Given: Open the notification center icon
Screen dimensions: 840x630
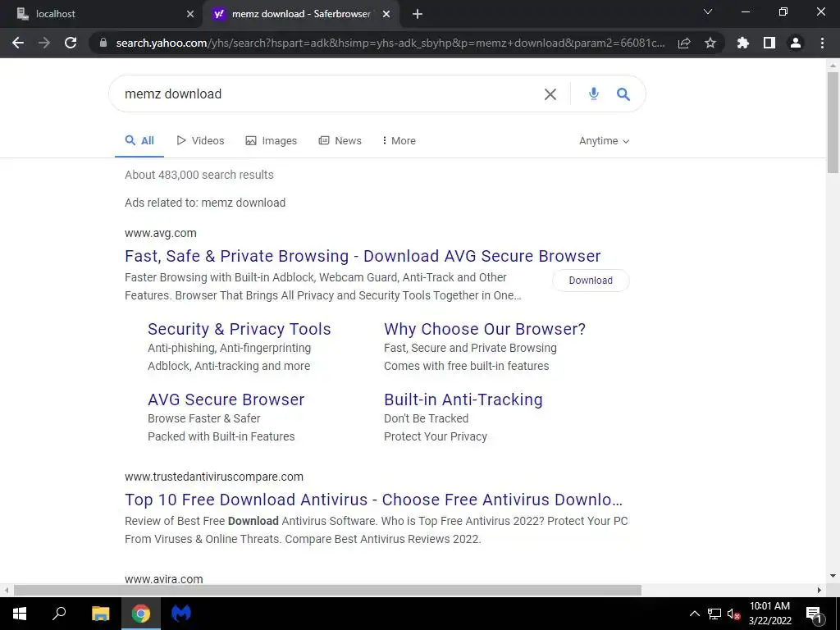Looking at the screenshot, I should coord(814,614).
